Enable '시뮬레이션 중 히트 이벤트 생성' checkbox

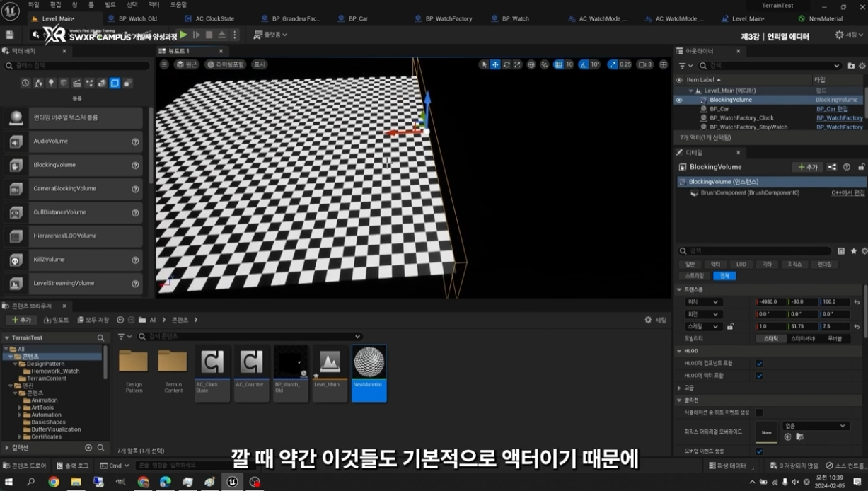coord(759,412)
